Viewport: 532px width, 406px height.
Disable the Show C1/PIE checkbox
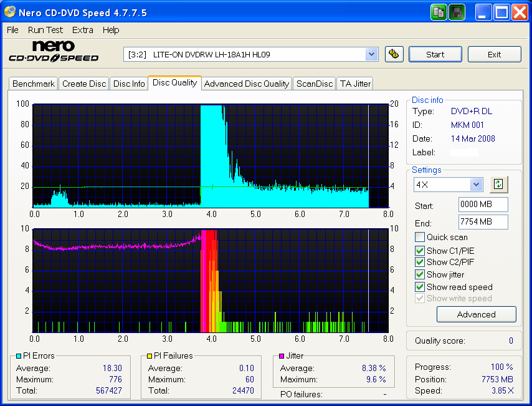pos(420,250)
